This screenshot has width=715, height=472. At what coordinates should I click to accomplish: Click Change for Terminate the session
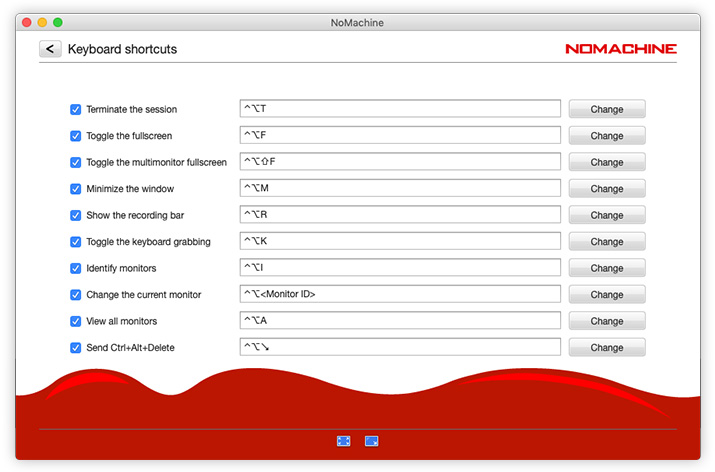pos(606,109)
